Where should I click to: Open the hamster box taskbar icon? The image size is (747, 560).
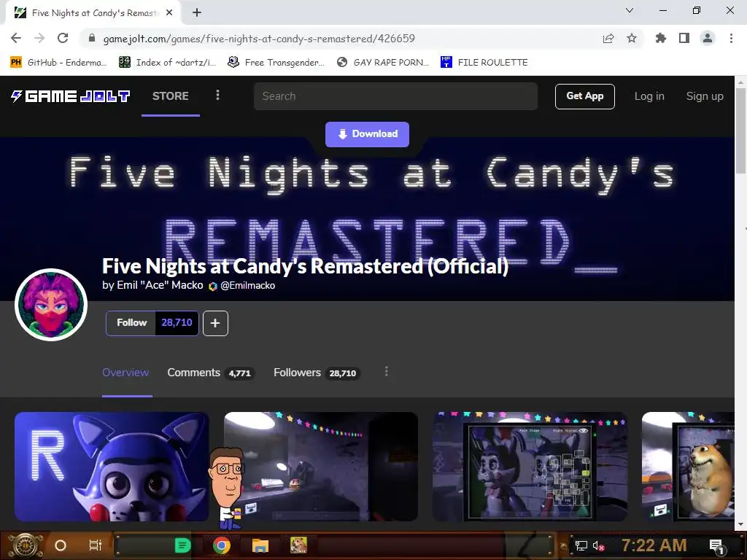coord(298,545)
